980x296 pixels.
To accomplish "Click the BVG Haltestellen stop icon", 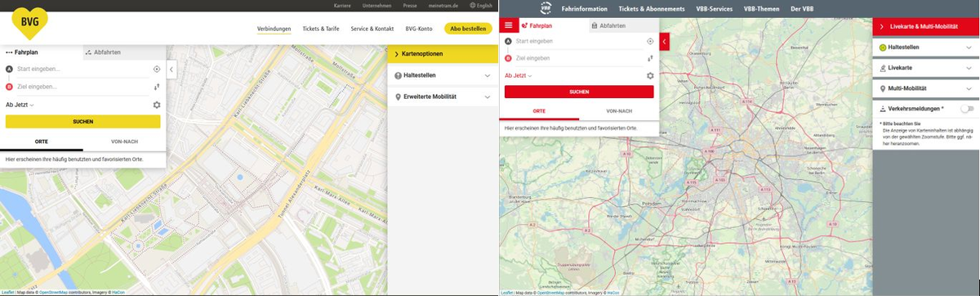I will point(398,75).
